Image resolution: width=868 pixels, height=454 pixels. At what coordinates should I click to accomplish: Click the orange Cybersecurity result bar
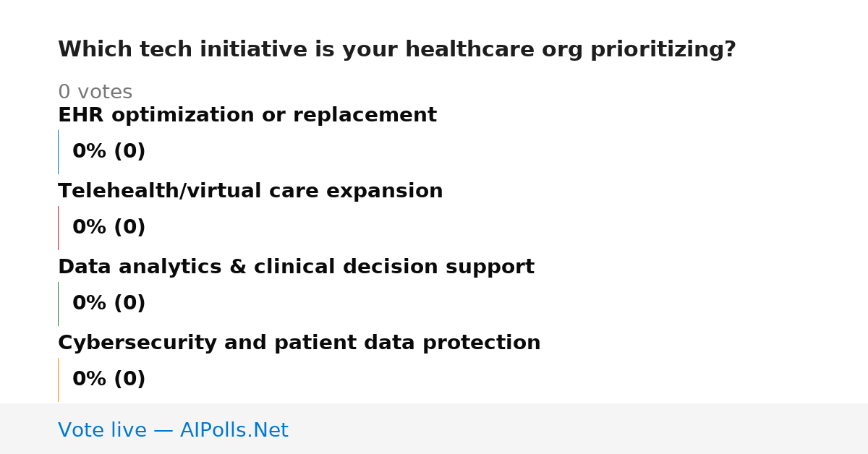(x=58, y=380)
